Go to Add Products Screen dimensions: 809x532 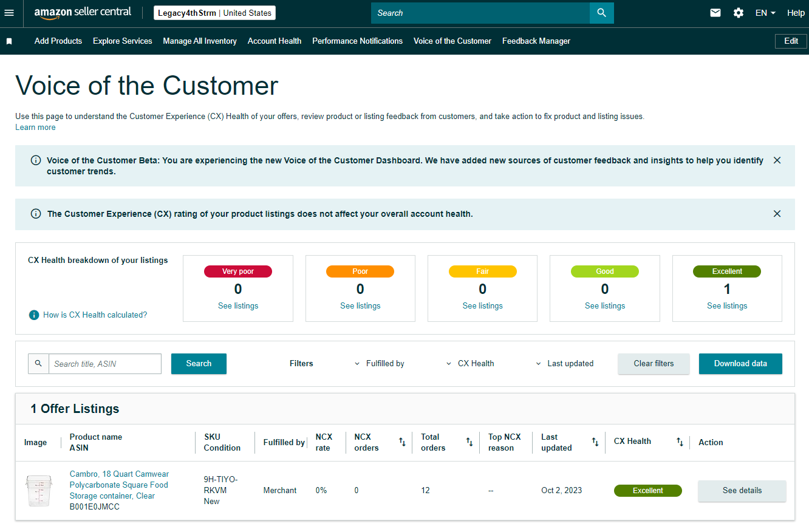(58, 41)
